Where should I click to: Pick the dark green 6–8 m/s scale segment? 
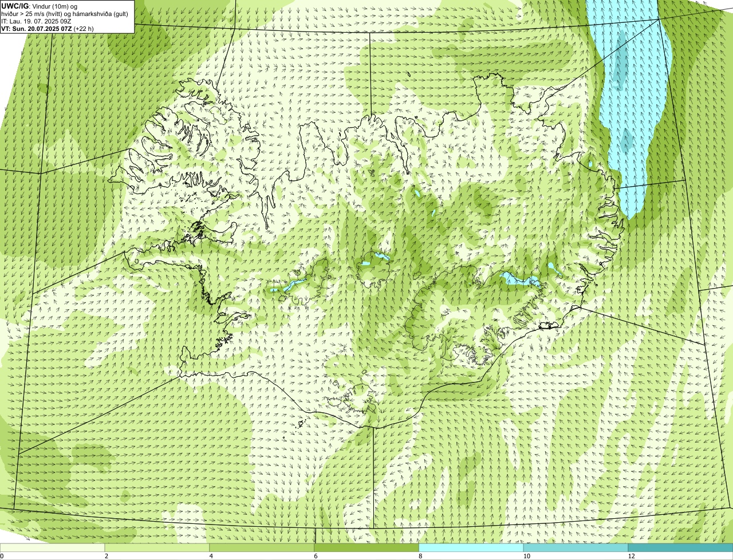366,547
